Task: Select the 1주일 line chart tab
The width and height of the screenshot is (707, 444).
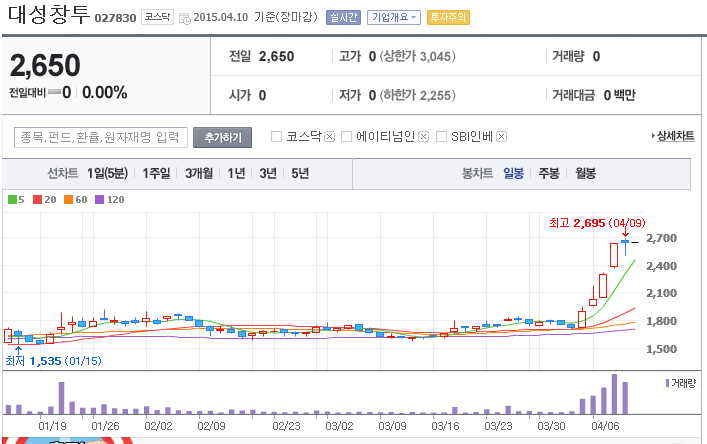Action: point(156,173)
